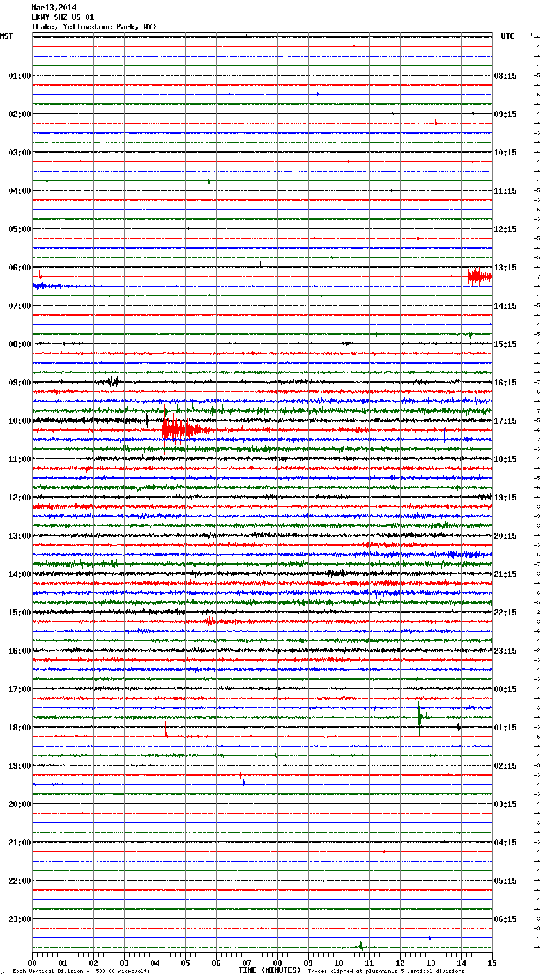Click the '04:00' MST time label
Image resolution: width=543 pixels, height=980 pixels.
point(20,191)
